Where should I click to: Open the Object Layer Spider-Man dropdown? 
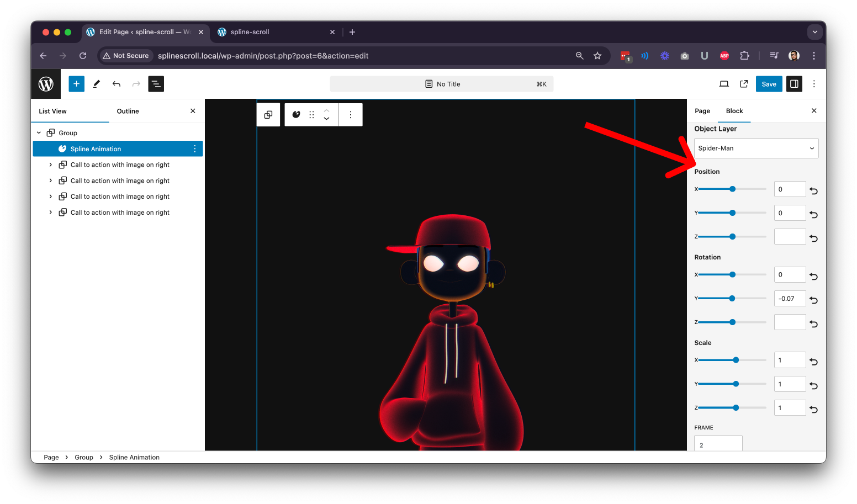pyautogui.click(x=756, y=148)
